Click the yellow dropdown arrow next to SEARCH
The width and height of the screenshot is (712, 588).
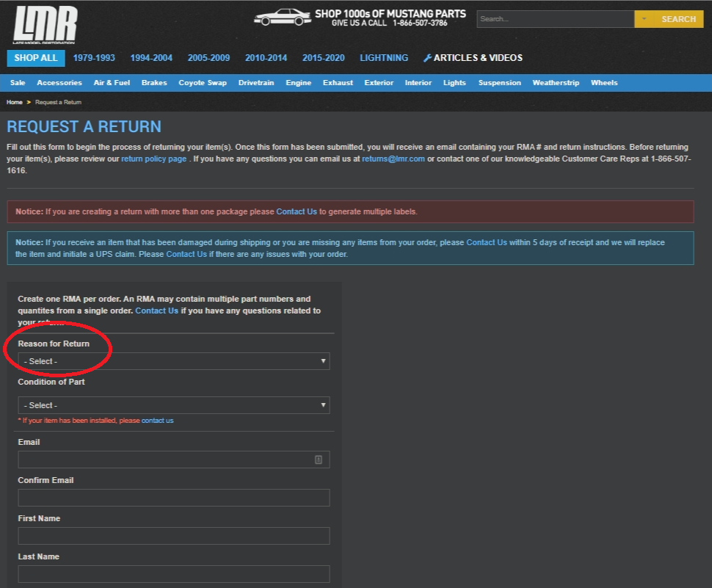644,18
